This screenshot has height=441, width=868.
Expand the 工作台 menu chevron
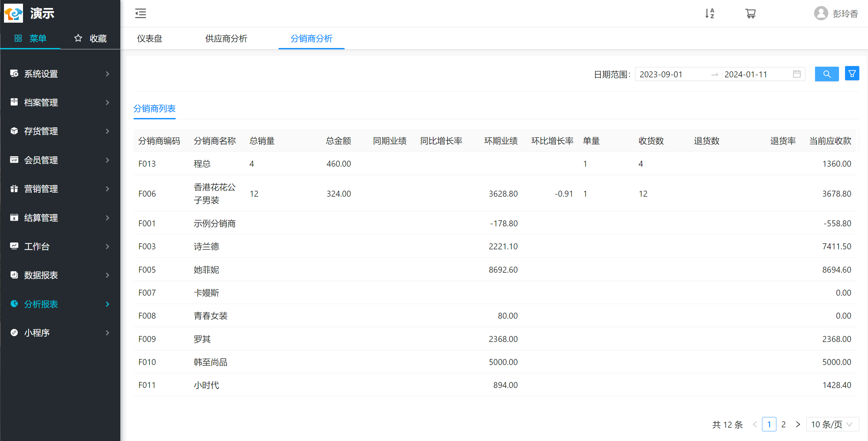tap(108, 246)
